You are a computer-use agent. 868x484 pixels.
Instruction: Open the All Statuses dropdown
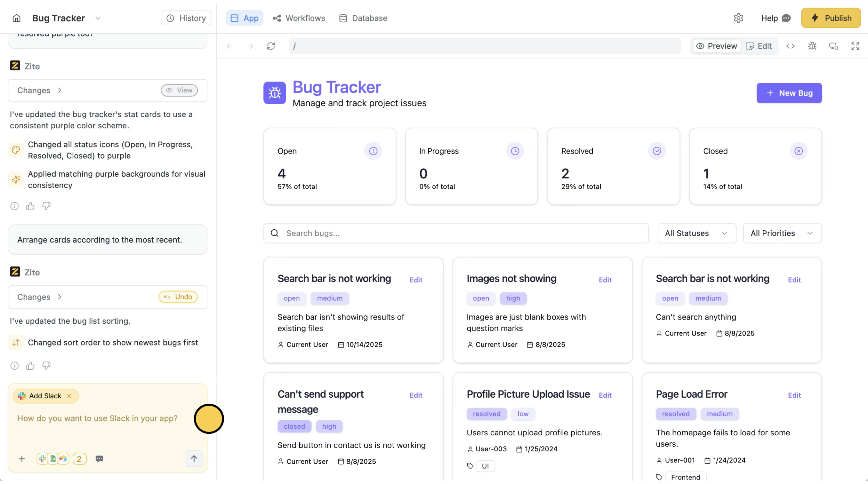(x=696, y=234)
